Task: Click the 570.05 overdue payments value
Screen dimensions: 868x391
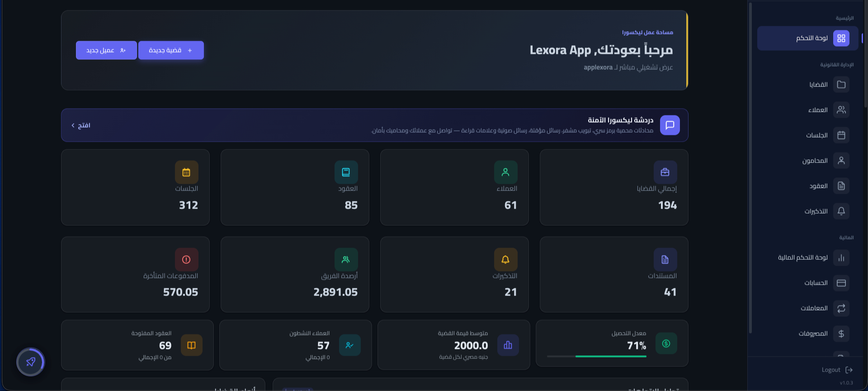Action: tap(180, 292)
